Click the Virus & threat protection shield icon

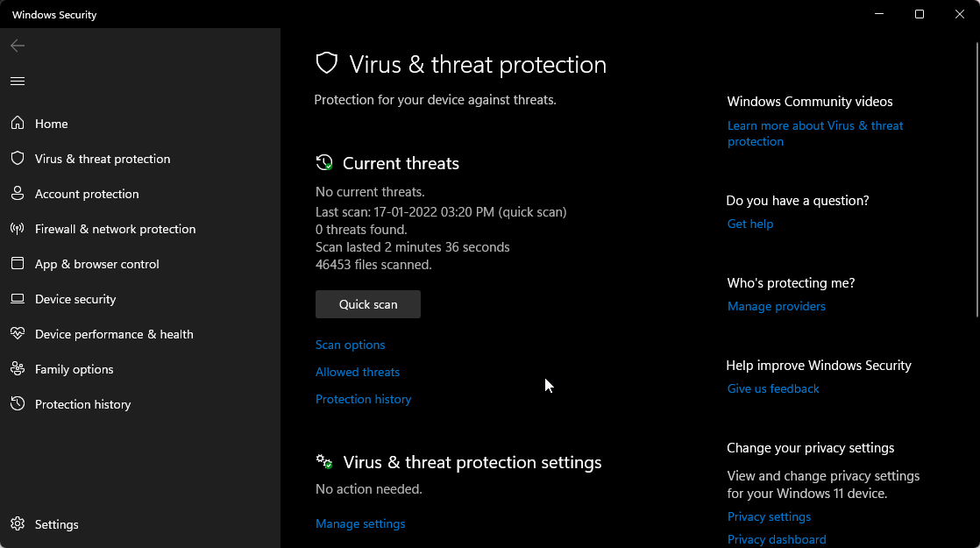point(326,62)
